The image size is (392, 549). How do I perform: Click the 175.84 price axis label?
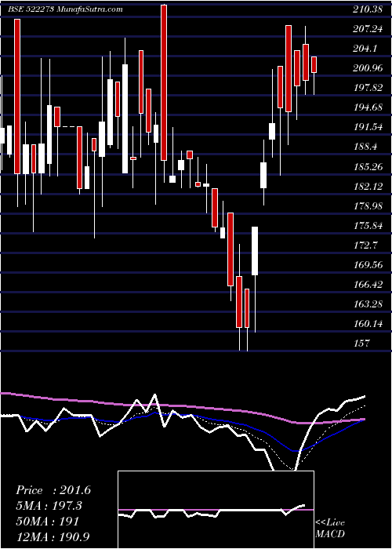tap(368, 226)
